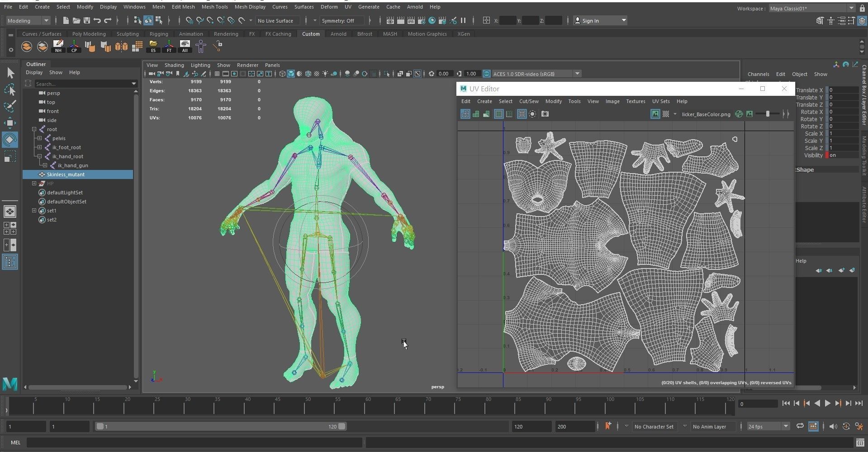Select the Paint Selection tool in the Tool Box
Screen dimensions: 868x452
pos(10,106)
